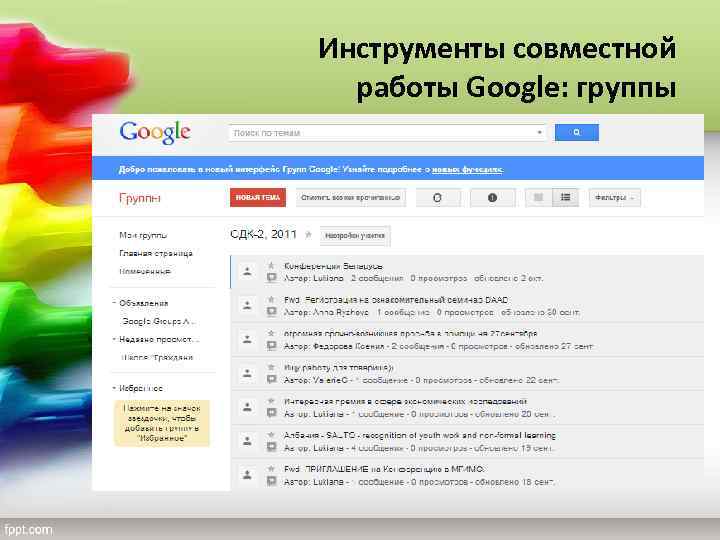Click message icon in DAAD seminar row
Image resolution: width=720 pixels, height=540 pixels.
(x=271, y=312)
